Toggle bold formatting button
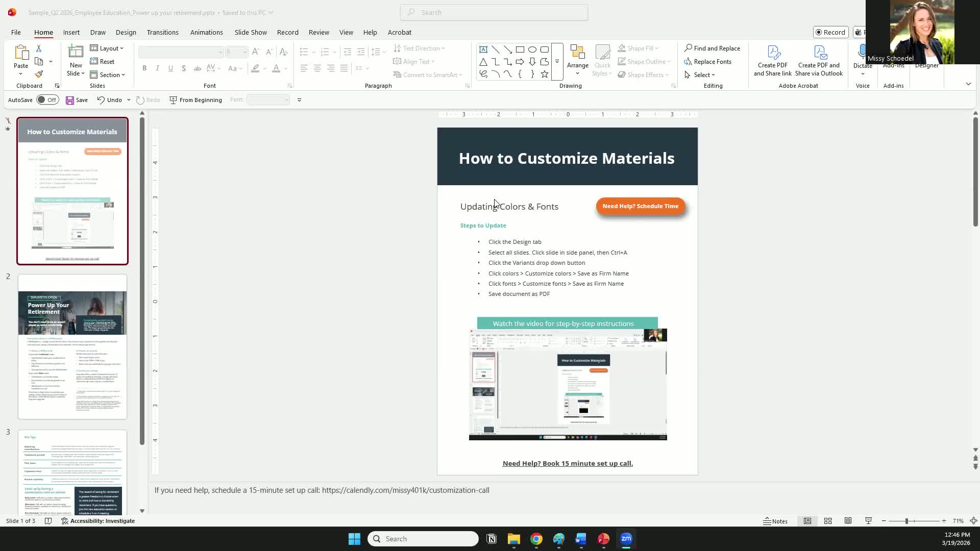Viewport: 980px width, 551px height. click(144, 68)
